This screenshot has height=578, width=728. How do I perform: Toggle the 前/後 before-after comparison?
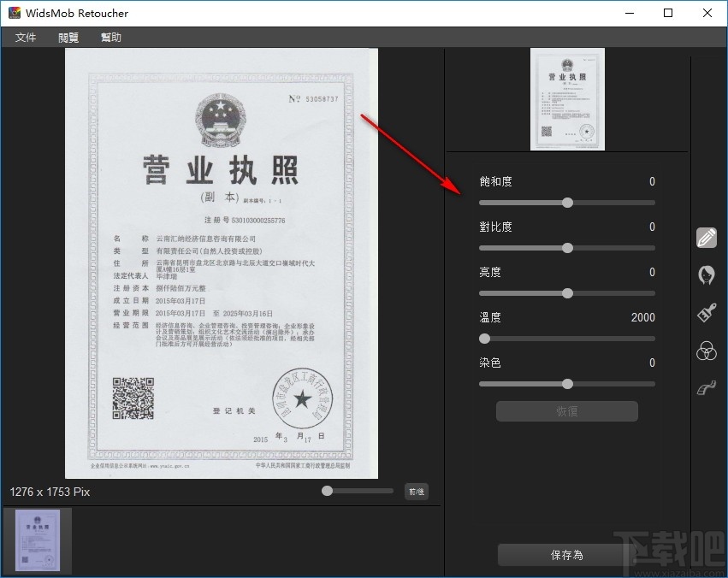[417, 491]
